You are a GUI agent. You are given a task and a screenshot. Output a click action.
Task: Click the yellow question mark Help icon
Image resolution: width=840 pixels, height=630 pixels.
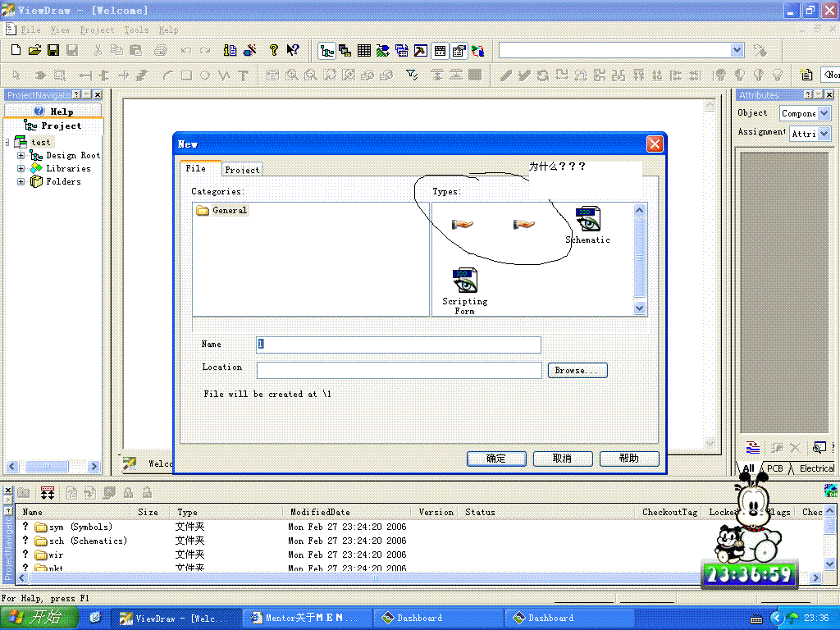coord(274,50)
